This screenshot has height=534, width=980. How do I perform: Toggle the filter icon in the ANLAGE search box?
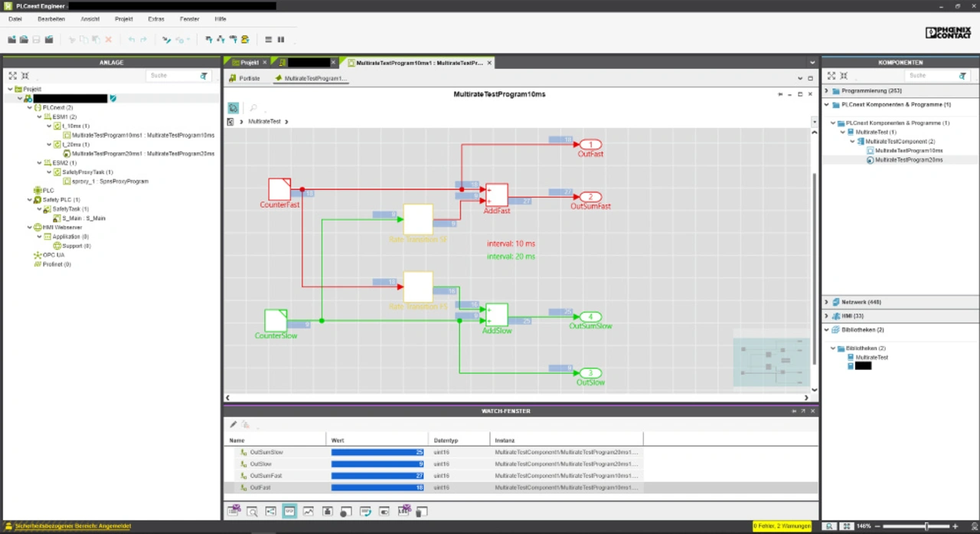coord(204,76)
